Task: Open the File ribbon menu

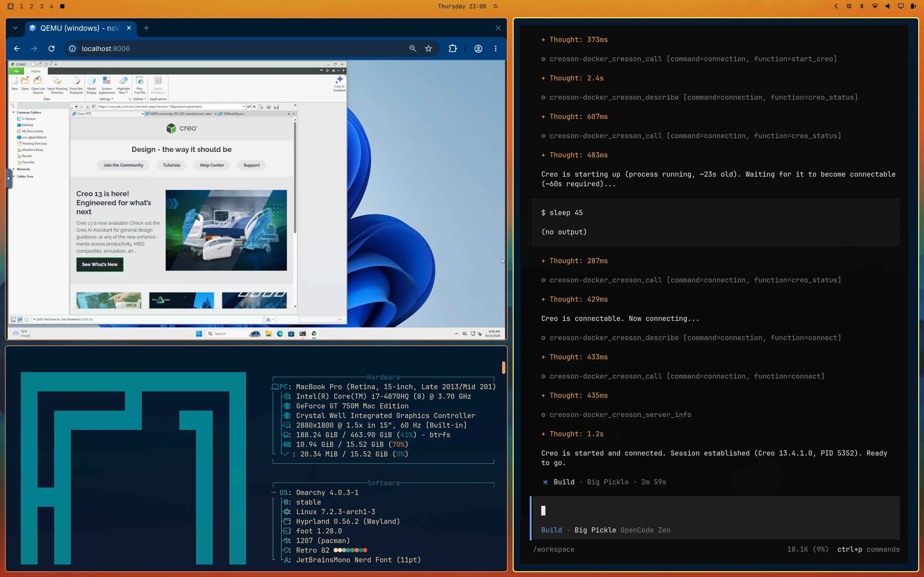Action: (x=16, y=71)
